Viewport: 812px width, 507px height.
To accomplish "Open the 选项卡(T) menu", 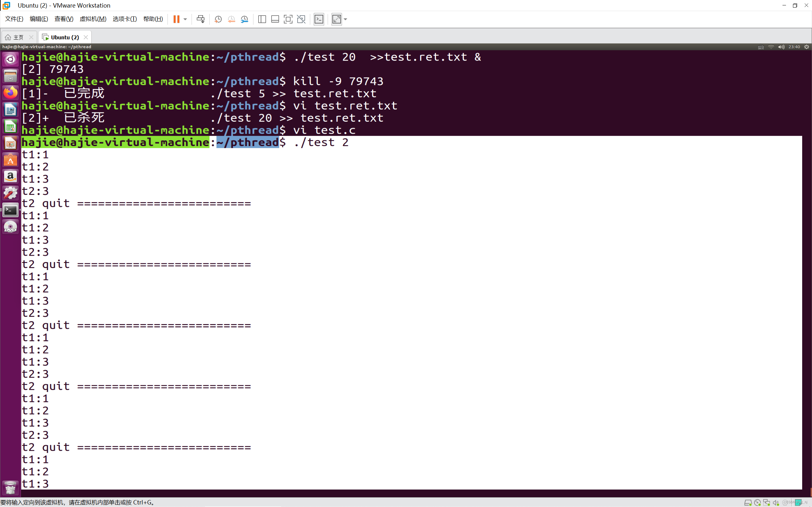I will point(124,19).
